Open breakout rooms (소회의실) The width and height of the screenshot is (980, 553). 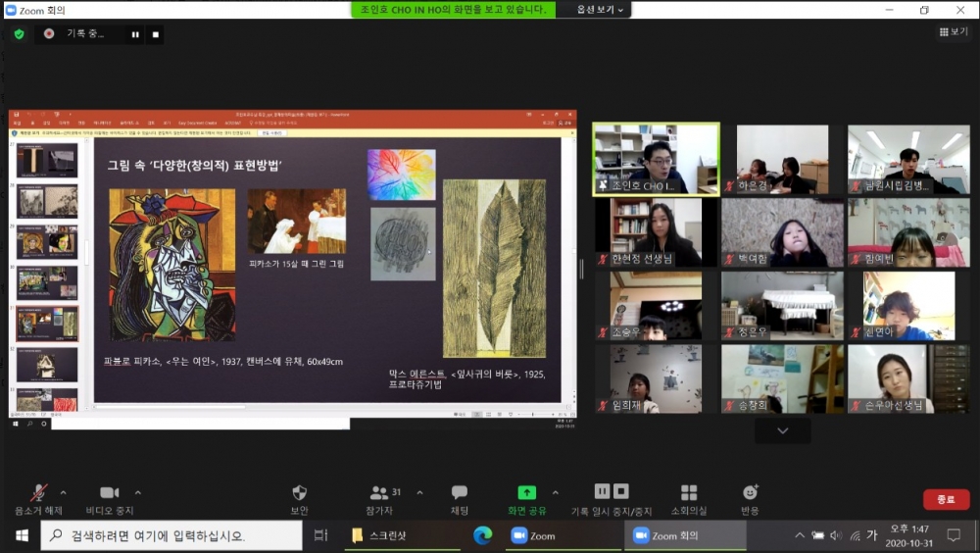click(689, 499)
